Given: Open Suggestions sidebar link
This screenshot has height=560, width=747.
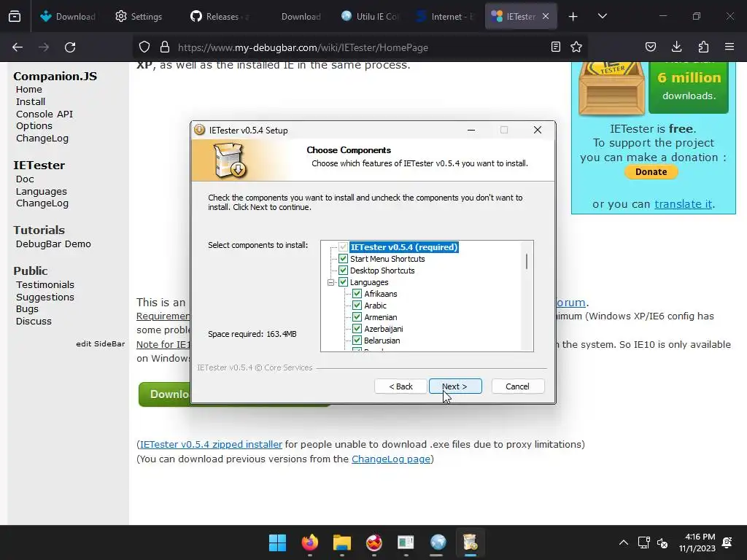Looking at the screenshot, I should tap(45, 297).
